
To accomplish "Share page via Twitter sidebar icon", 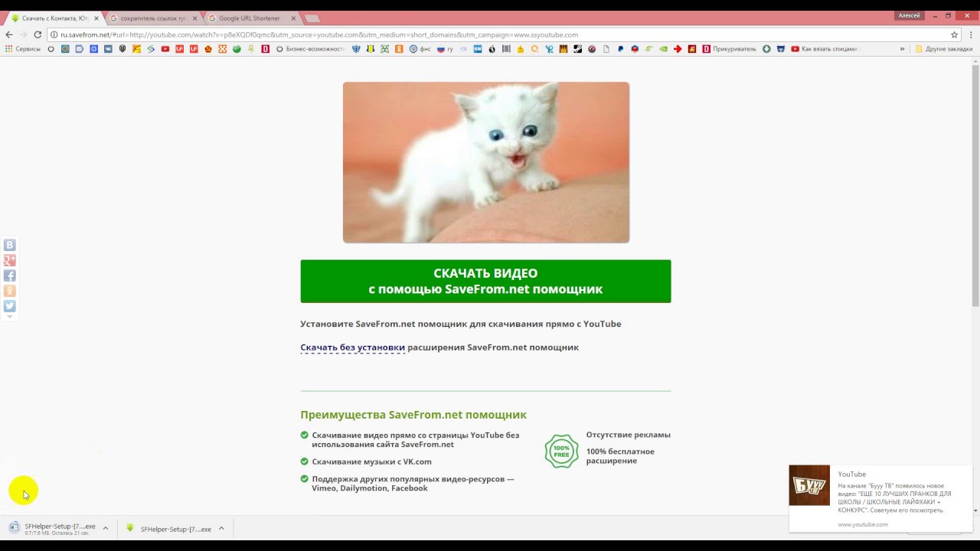I will pos(10,306).
